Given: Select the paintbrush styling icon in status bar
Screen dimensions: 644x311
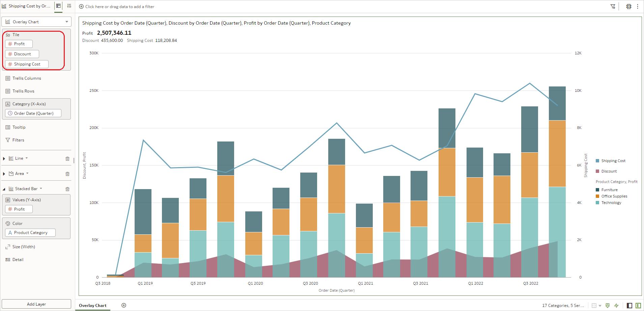Looking at the screenshot, I should 608,306.
